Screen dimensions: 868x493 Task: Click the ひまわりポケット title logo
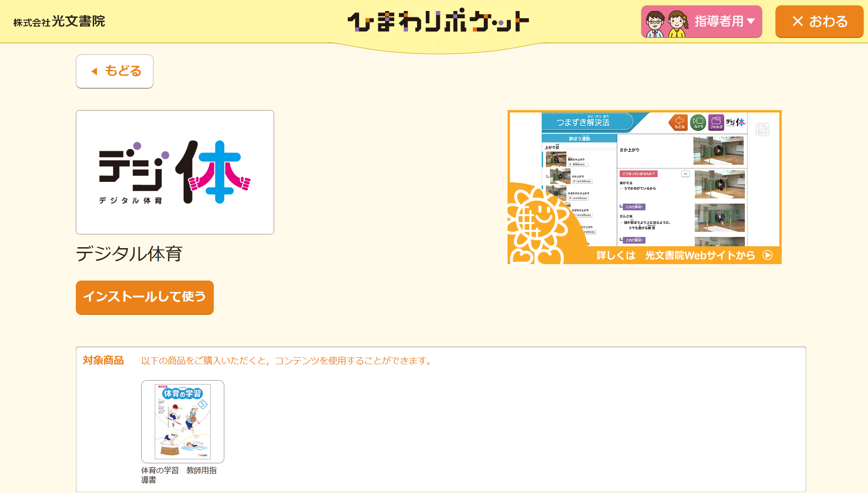(x=438, y=21)
